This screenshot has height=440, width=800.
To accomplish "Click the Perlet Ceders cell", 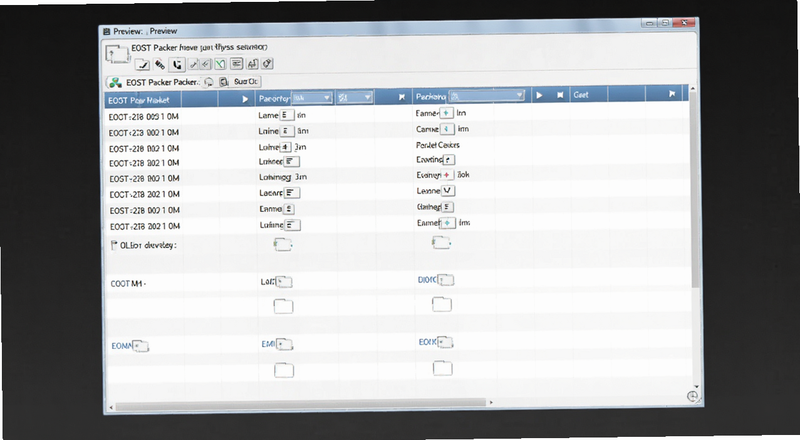I will (x=438, y=145).
